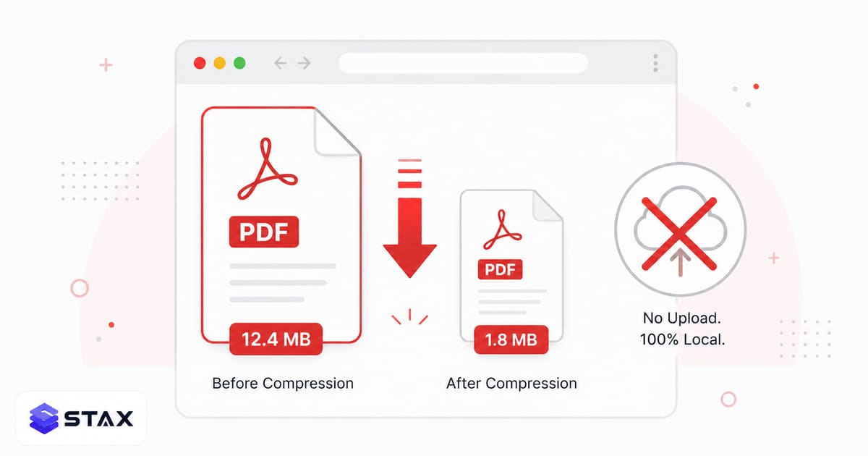Click the No Upload. text
868x456 pixels.
(x=681, y=318)
